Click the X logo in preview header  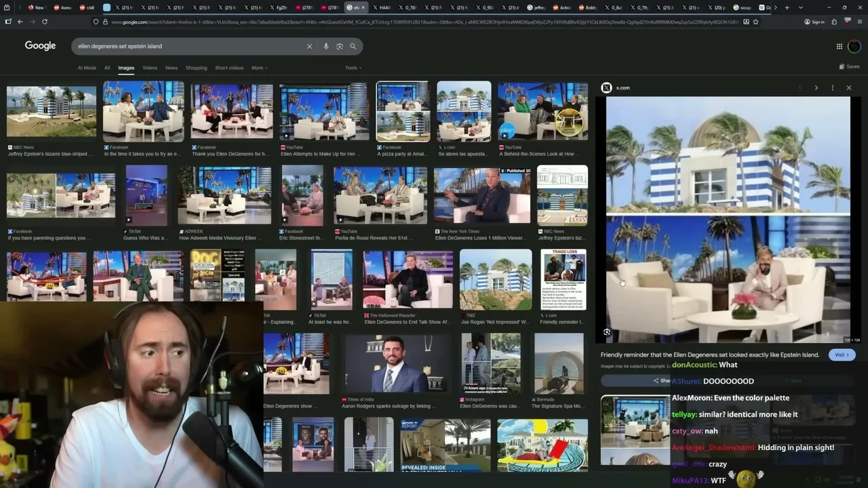coord(606,87)
